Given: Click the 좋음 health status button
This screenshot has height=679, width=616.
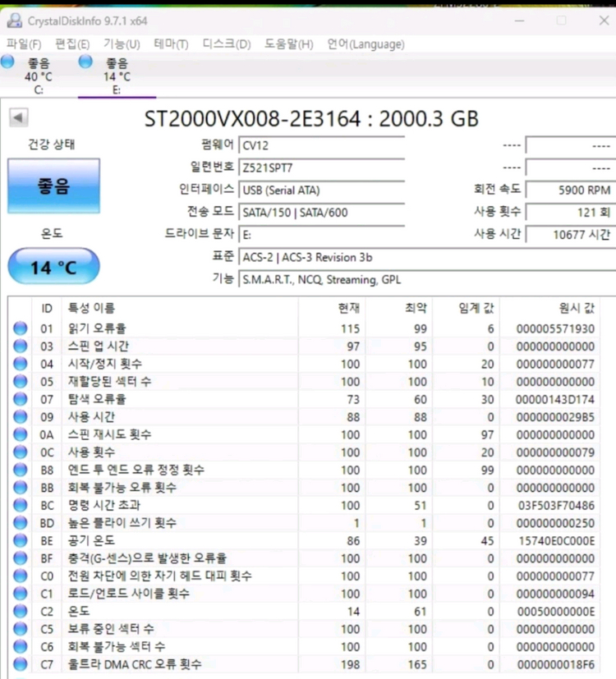Looking at the screenshot, I should (53, 186).
